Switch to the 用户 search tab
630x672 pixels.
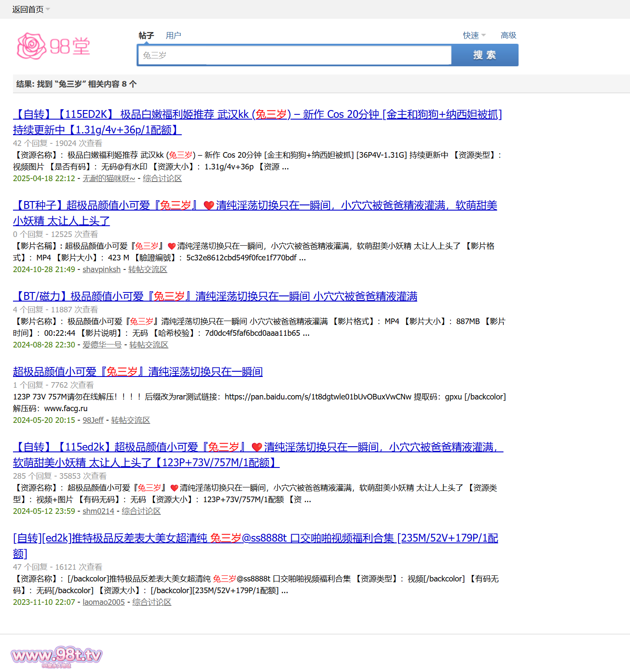pos(173,36)
